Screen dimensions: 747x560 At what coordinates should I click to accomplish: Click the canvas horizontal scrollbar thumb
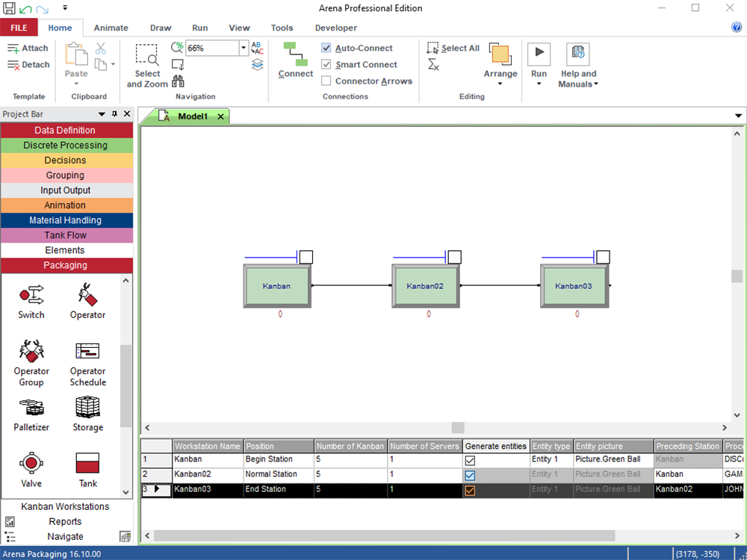pyautogui.click(x=458, y=428)
